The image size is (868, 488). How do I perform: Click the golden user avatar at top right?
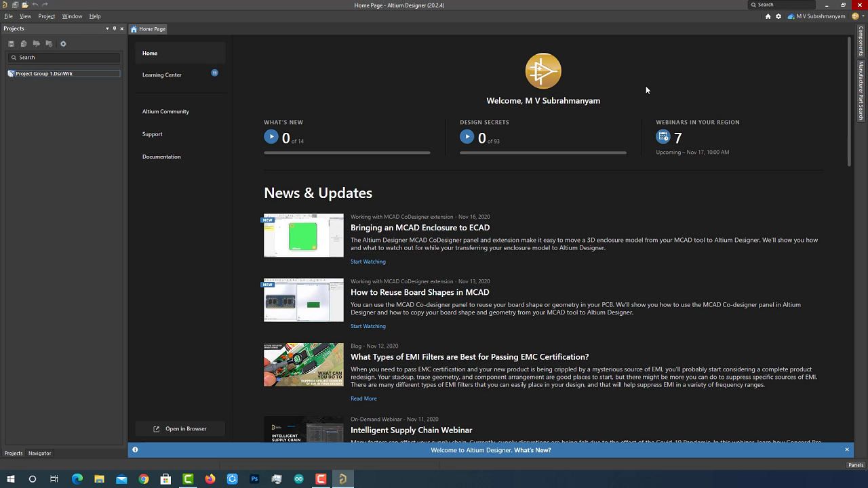(x=855, y=16)
